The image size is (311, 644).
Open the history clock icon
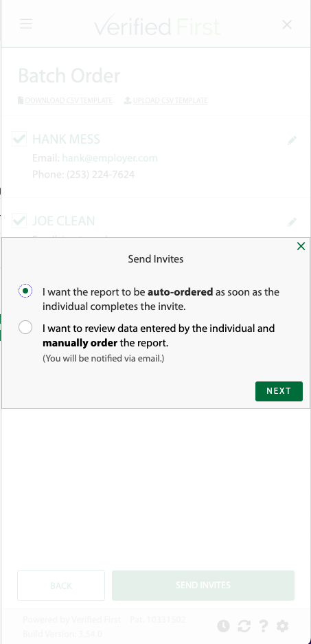pos(223,626)
